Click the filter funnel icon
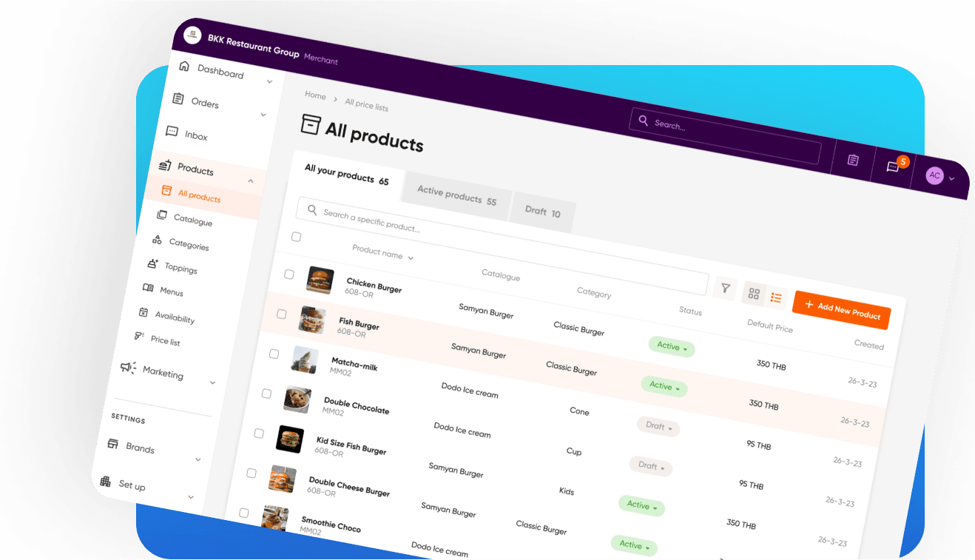 click(726, 288)
